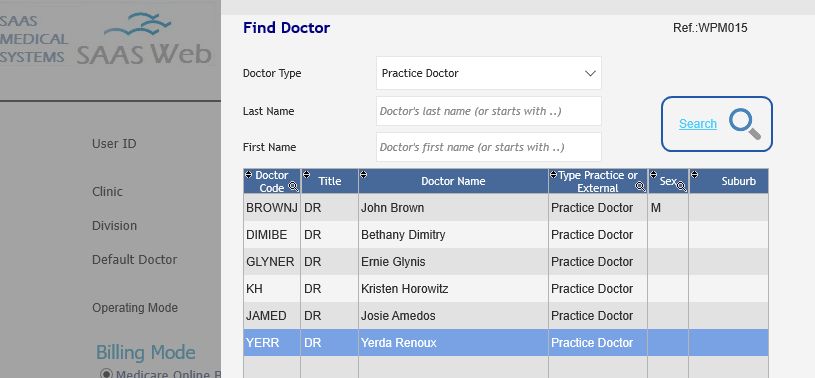Select the Bethany Dimitry row
Viewport: 815px width, 378px height.
(x=506, y=234)
